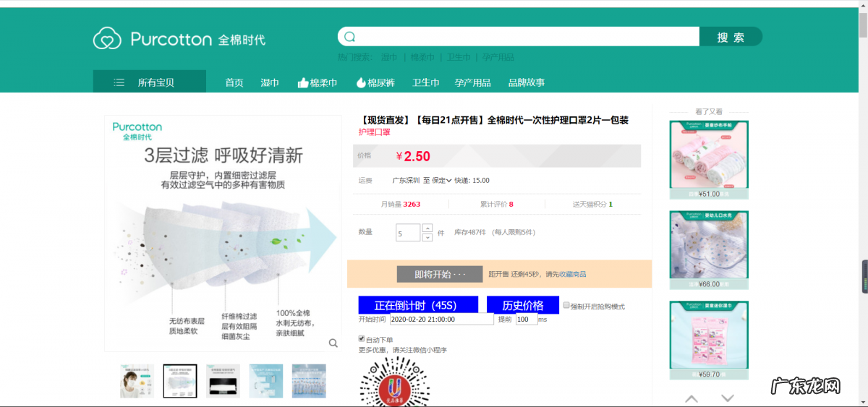
Task: Go to 首页 in the navigation bar
Action: pyautogui.click(x=234, y=82)
